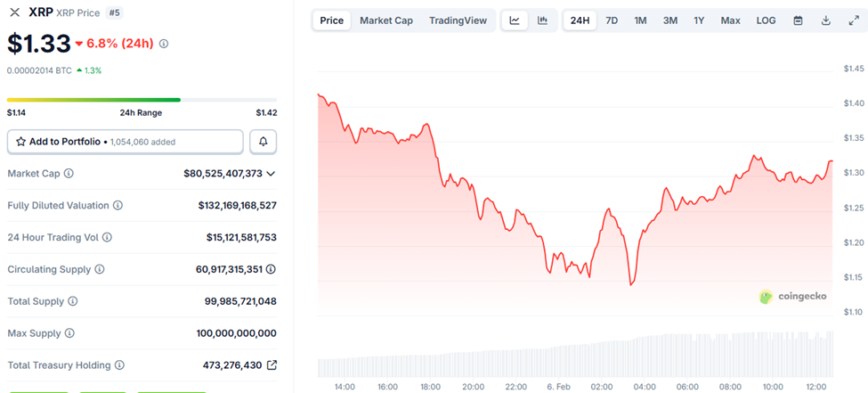Expand the Market Cap value chevron
This screenshot has width=868, height=393.
[x=272, y=174]
